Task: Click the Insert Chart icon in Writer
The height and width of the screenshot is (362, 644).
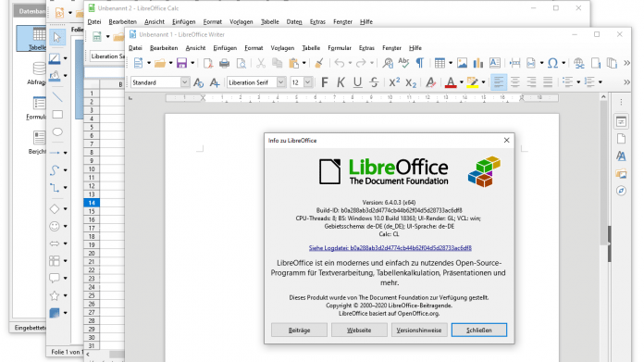Action: 478,63
